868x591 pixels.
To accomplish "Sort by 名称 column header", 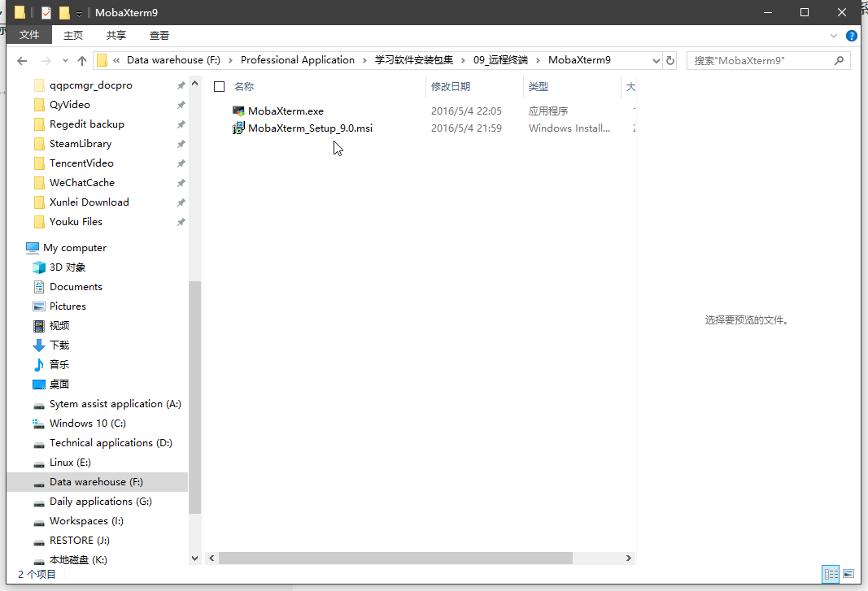I will point(244,87).
